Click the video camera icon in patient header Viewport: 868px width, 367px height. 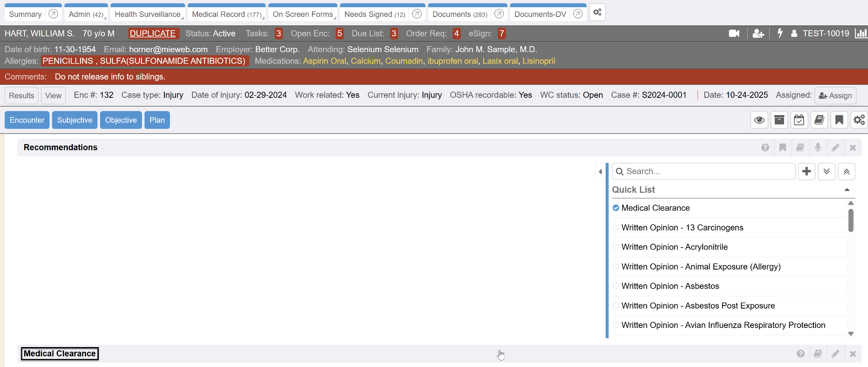tap(734, 33)
